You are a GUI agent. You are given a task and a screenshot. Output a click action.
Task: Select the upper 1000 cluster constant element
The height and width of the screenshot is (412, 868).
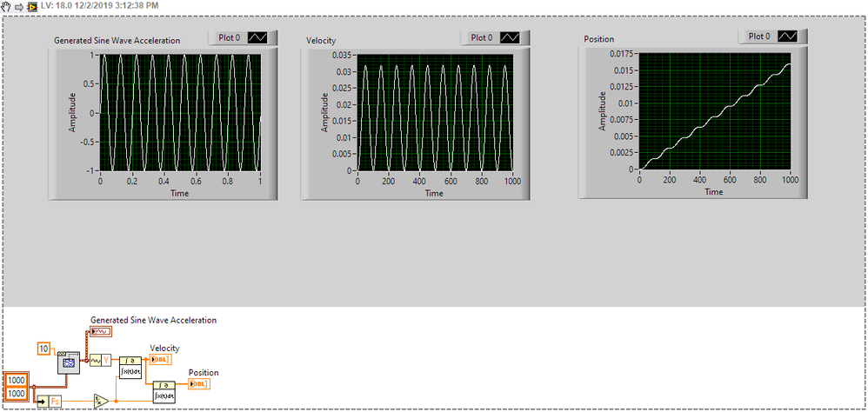pos(16,381)
